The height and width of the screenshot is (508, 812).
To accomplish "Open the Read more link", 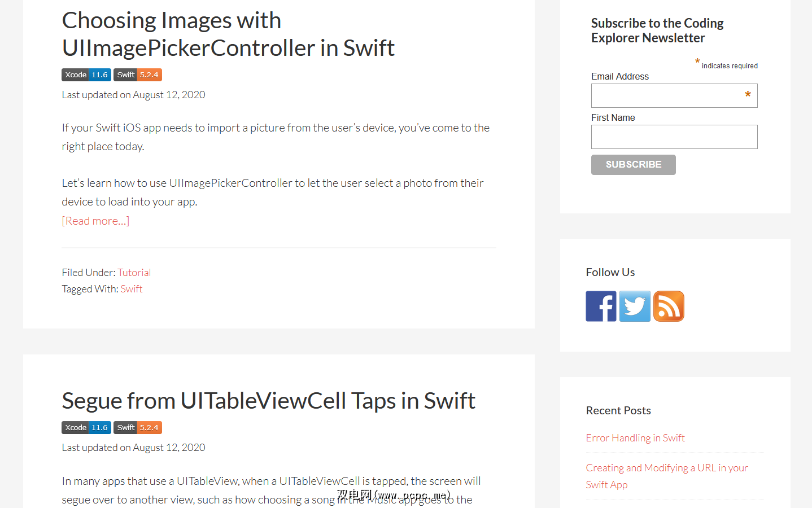I will (95, 221).
